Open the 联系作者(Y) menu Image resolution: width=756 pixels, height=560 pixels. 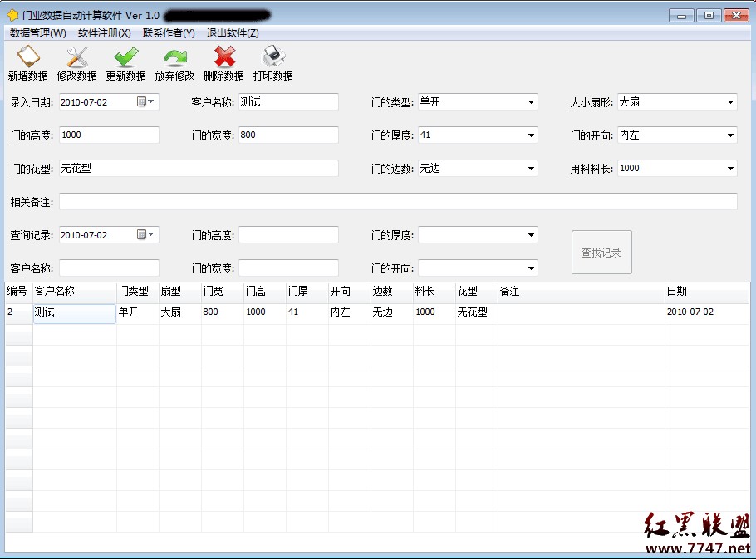pyautogui.click(x=169, y=32)
